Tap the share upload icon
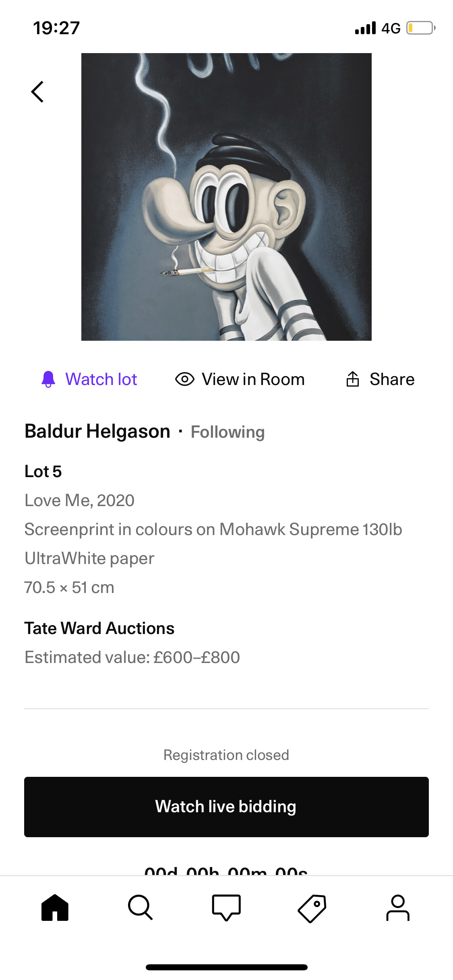The height and width of the screenshot is (980, 453). click(x=353, y=379)
